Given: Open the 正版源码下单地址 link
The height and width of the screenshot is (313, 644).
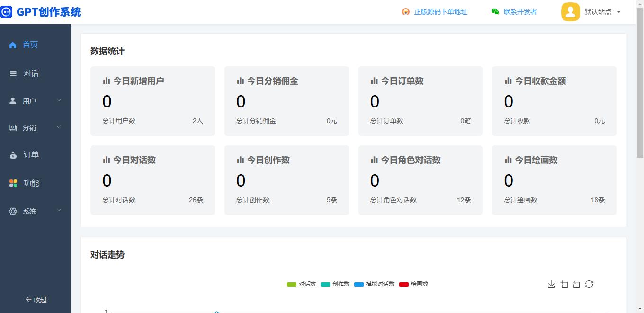Looking at the screenshot, I should point(440,12).
